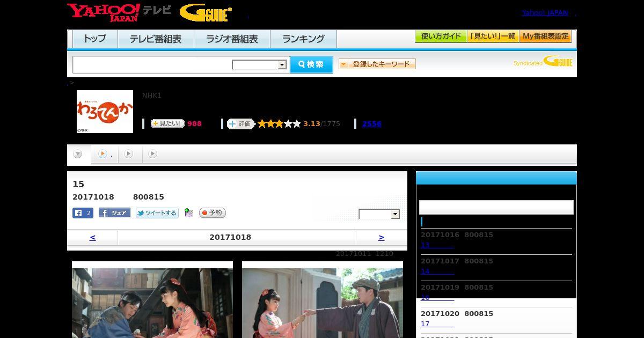Share on Facebook with the シェア button
644x338 pixels.
(x=114, y=213)
